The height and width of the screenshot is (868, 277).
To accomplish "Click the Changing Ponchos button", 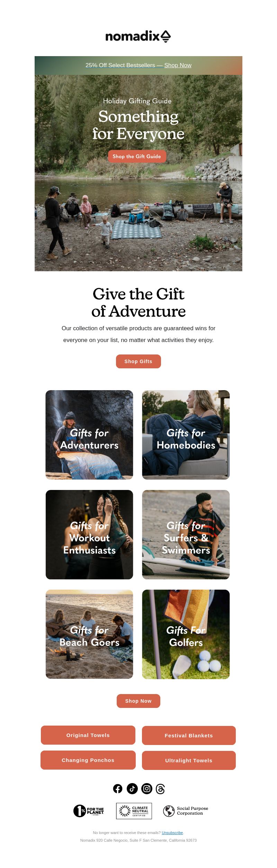I will (88, 760).
